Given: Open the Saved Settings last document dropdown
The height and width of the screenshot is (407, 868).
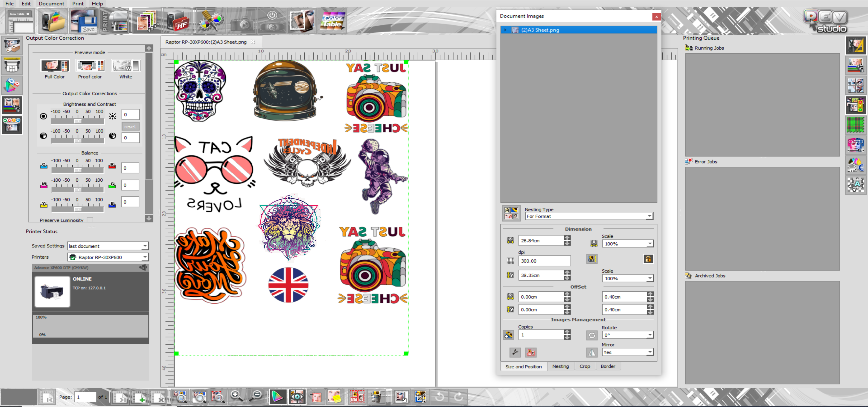Looking at the screenshot, I should [108, 246].
